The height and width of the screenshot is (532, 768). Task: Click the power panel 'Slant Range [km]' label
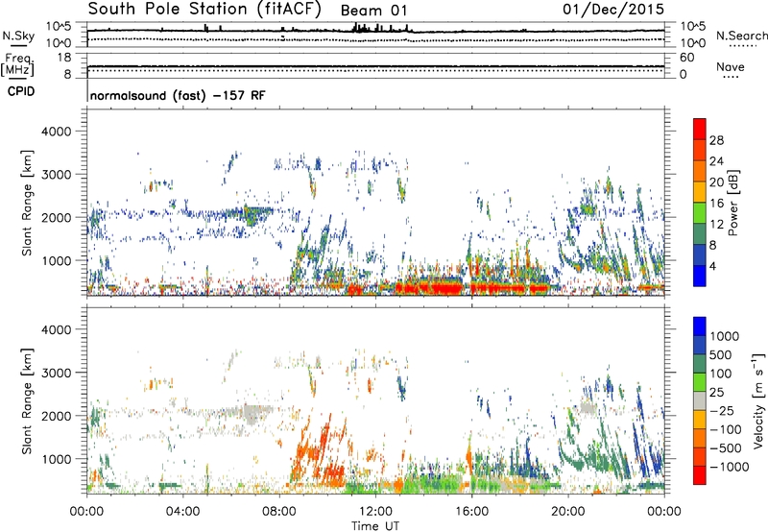pyautogui.click(x=27, y=203)
